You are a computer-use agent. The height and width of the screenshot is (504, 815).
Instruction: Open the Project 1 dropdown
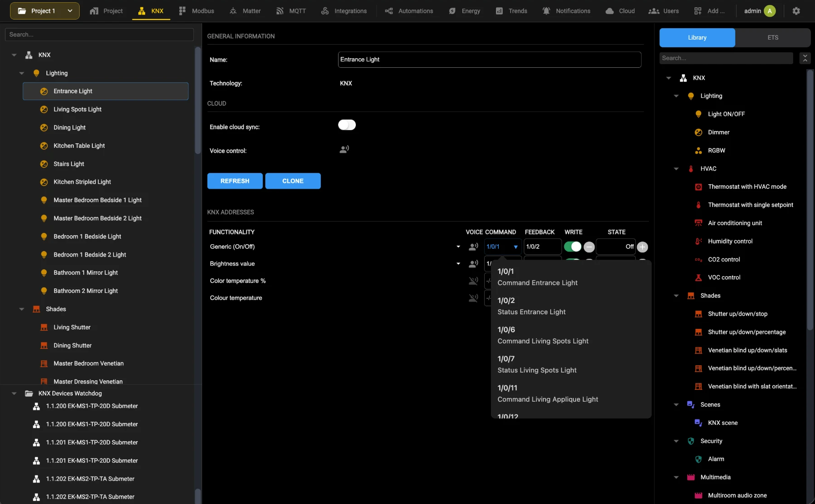tap(45, 11)
